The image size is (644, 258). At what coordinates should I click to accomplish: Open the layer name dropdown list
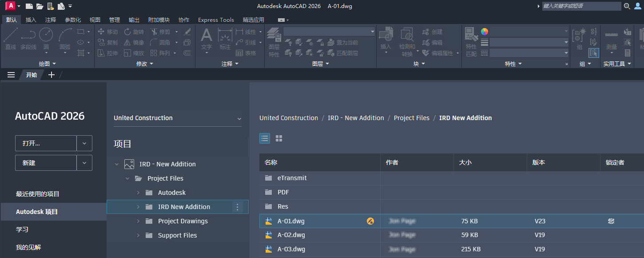[x=330, y=32]
